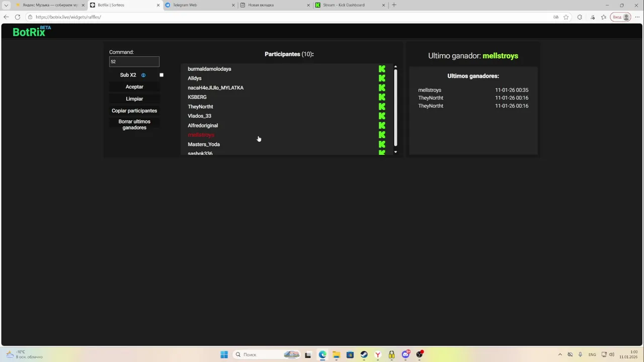Switch to the Новая вкладка tab
The width and height of the screenshot is (644, 362).
pyautogui.click(x=275, y=5)
